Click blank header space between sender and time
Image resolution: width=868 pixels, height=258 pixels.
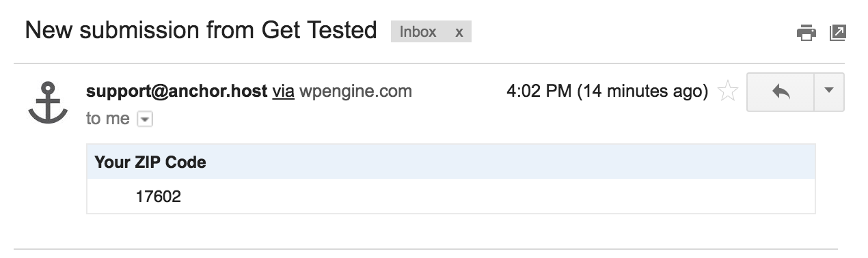click(x=459, y=91)
